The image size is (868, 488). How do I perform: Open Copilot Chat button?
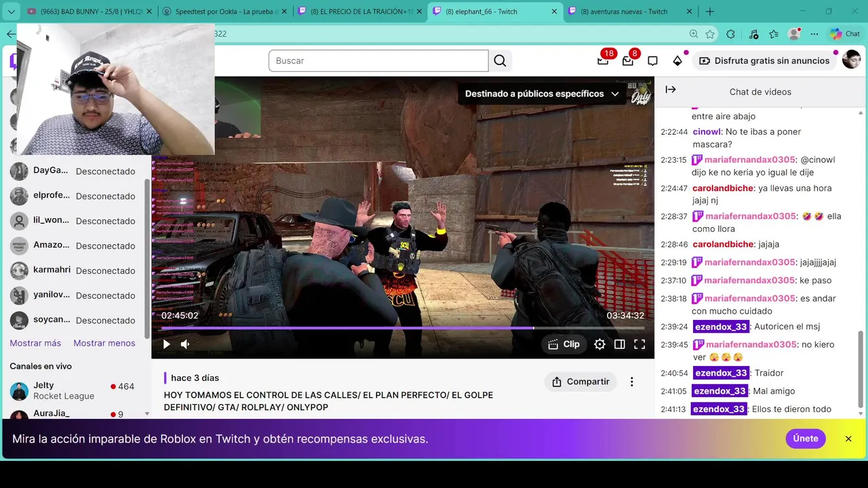pyautogui.click(x=845, y=34)
